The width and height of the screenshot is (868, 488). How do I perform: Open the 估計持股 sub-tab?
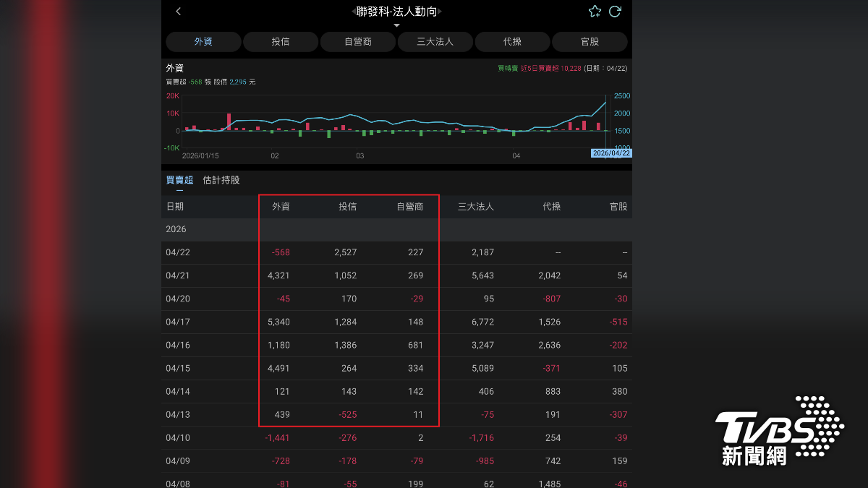[x=221, y=180]
